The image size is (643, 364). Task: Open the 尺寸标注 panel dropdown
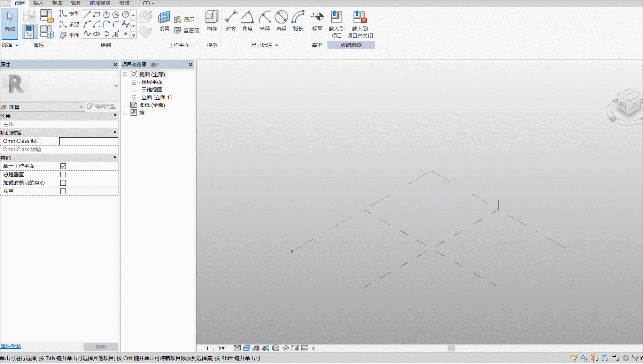point(265,45)
